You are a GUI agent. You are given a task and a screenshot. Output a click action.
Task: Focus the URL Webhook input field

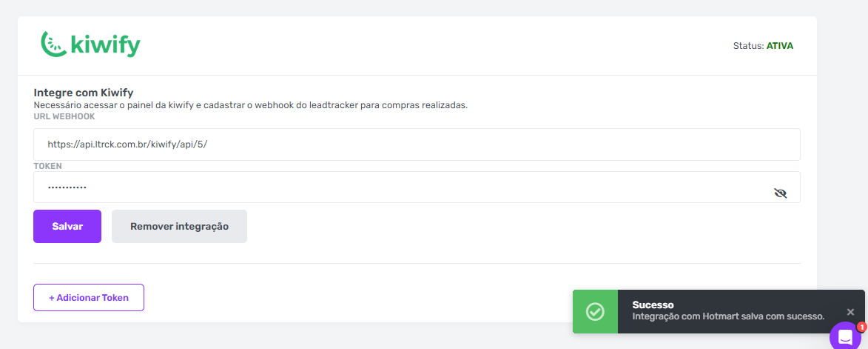417,144
